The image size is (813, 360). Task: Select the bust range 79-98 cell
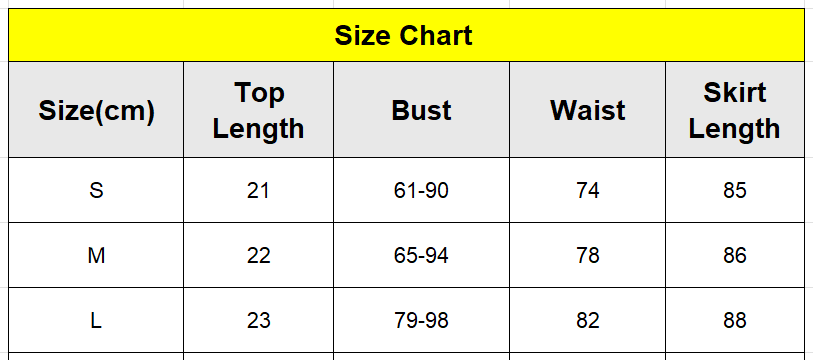421,320
